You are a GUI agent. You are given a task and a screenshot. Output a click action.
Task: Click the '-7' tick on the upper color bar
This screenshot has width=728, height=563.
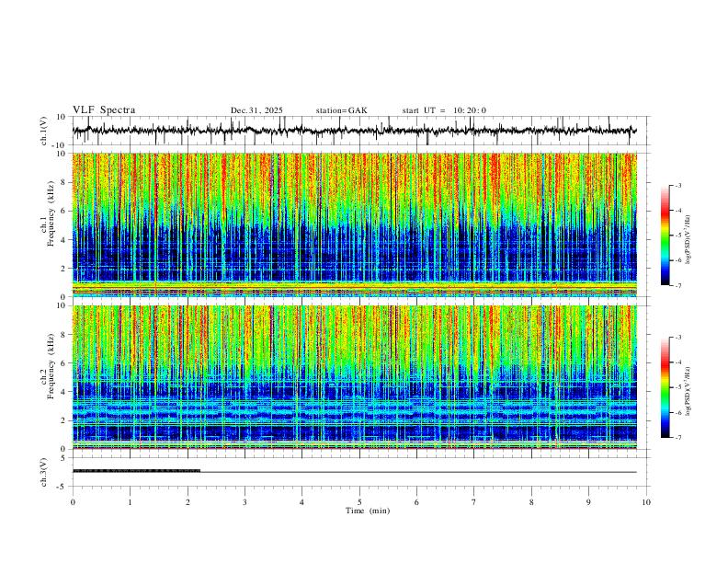pos(677,285)
